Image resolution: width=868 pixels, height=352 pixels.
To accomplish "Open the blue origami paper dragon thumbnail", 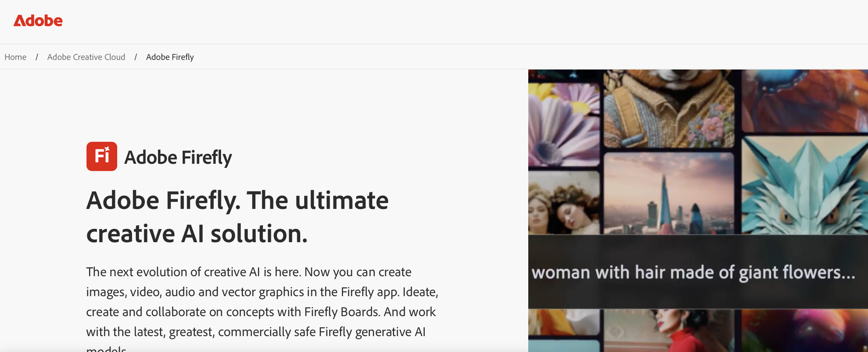I will tap(804, 185).
